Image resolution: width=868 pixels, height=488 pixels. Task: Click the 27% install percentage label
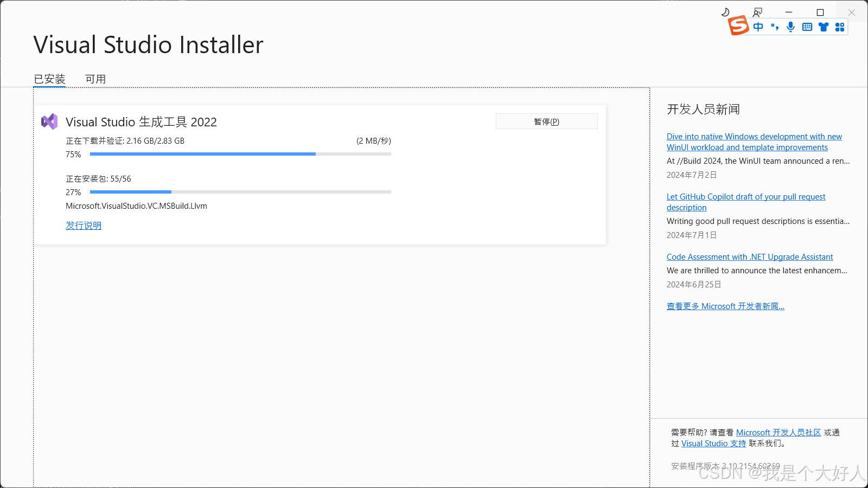pos(73,192)
